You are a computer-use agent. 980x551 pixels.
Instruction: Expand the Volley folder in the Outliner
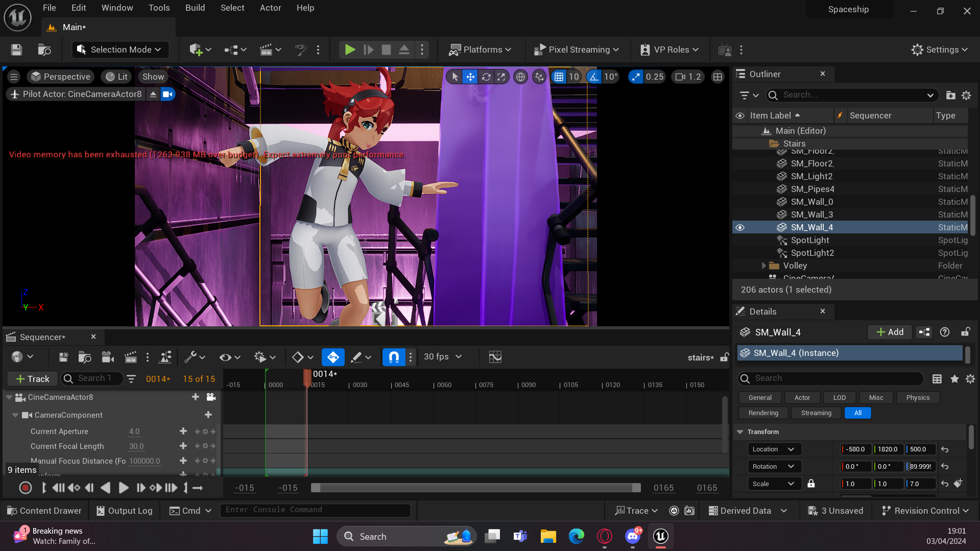tap(763, 266)
